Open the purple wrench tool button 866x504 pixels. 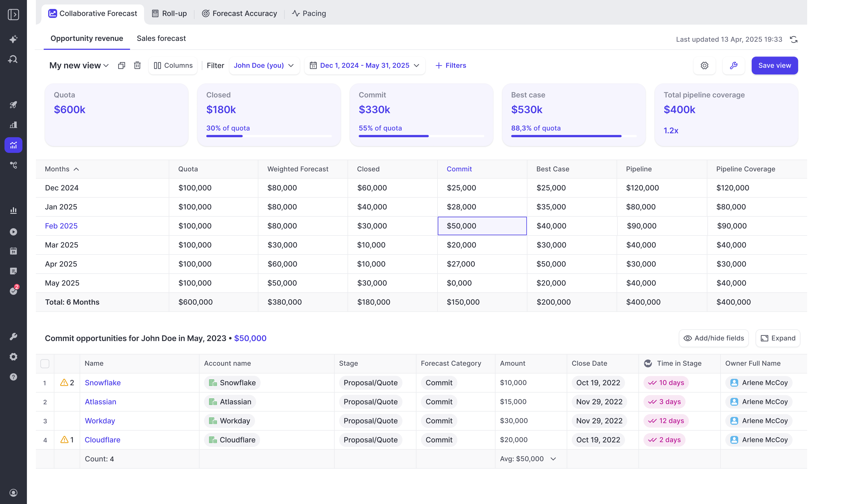733,66
